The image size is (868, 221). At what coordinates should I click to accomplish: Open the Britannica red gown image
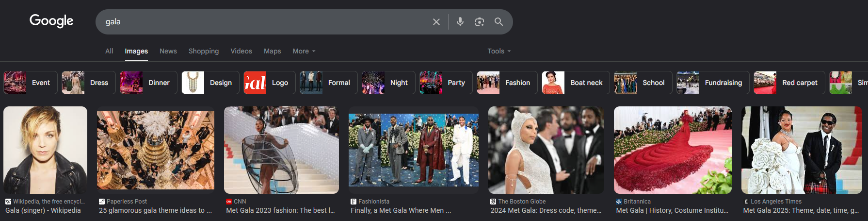point(673,150)
